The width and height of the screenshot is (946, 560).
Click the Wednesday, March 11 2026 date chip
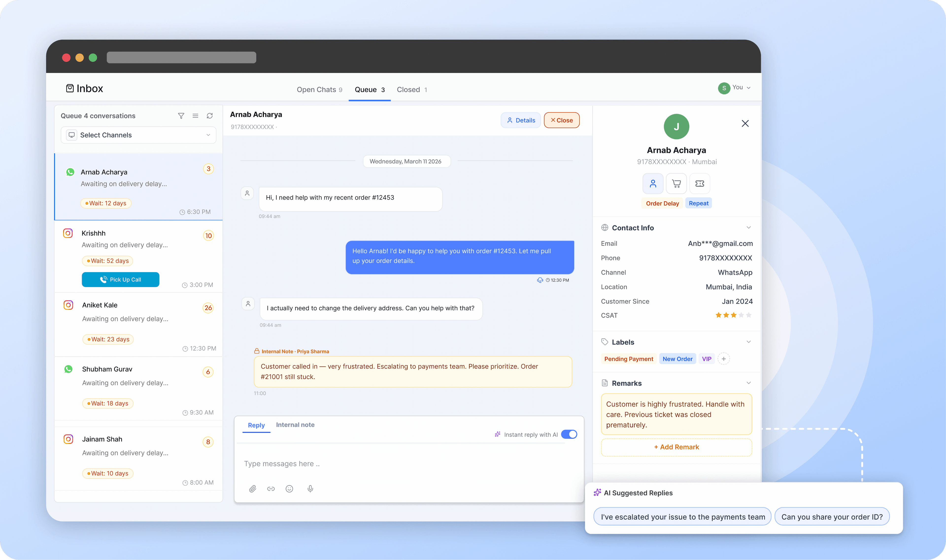[x=406, y=161]
